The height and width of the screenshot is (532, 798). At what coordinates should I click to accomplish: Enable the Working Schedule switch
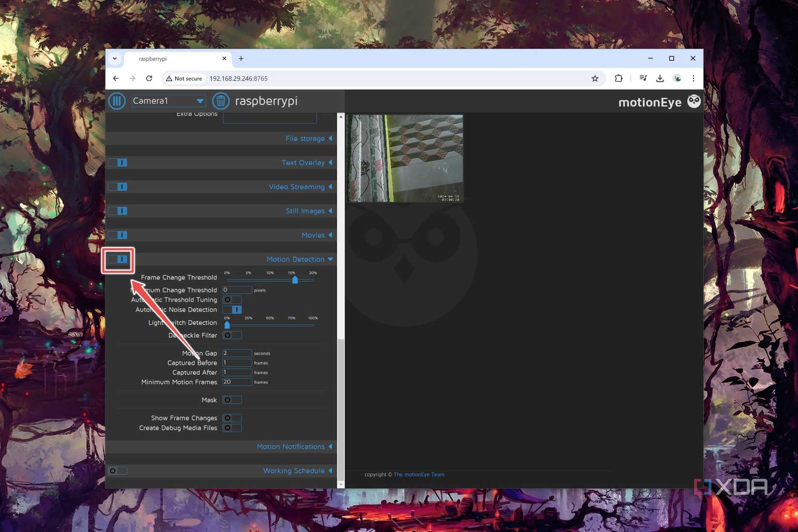pyautogui.click(x=118, y=471)
